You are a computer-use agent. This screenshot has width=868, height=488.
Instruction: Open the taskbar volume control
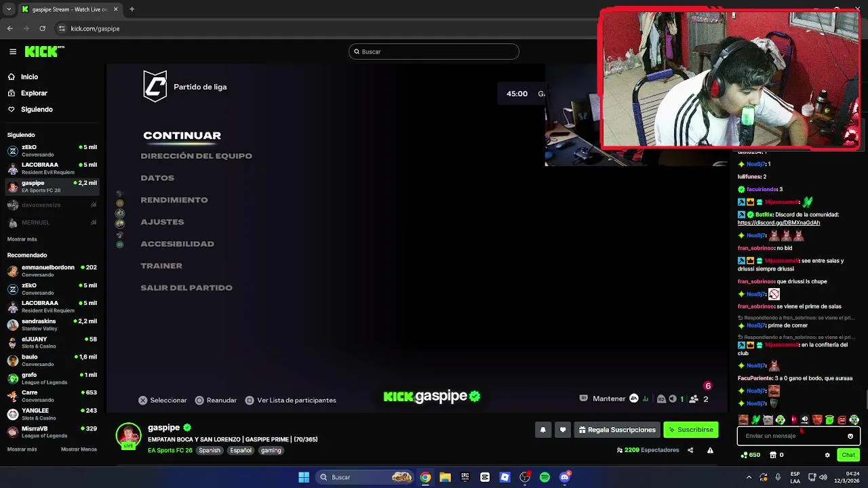(823, 477)
